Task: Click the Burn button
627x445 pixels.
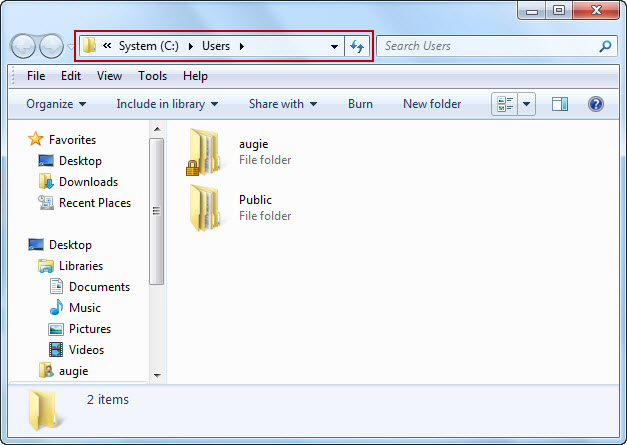Action: [x=360, y=104]
